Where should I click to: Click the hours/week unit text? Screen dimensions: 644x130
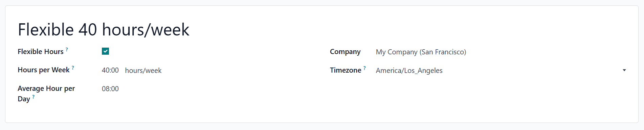coord(143,71)
